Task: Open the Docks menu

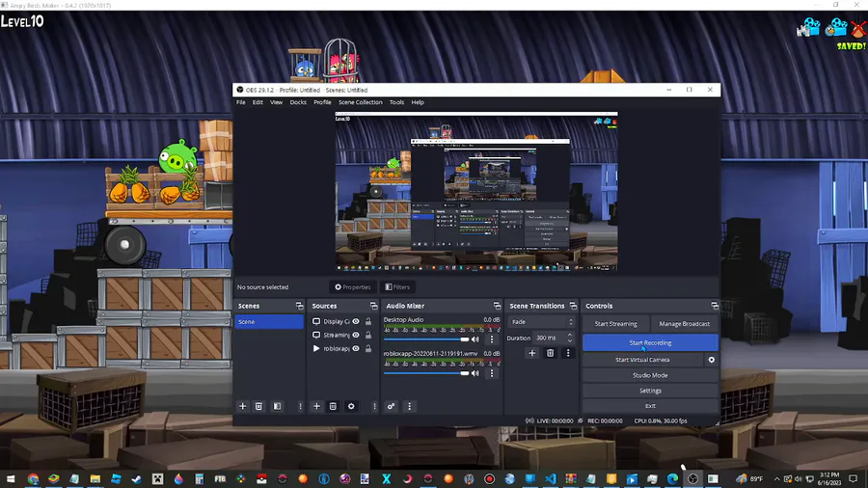Action: click(x=298, y=102)
